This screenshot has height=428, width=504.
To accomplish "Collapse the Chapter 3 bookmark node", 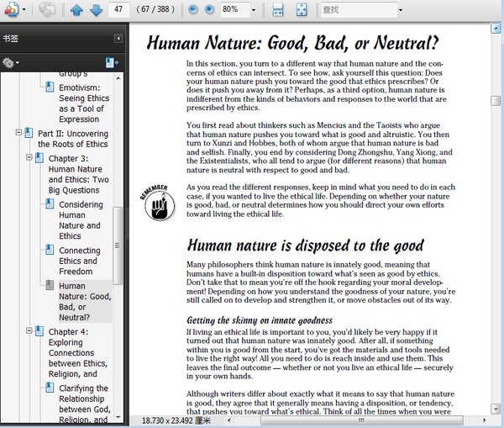I will click(29, 157).
